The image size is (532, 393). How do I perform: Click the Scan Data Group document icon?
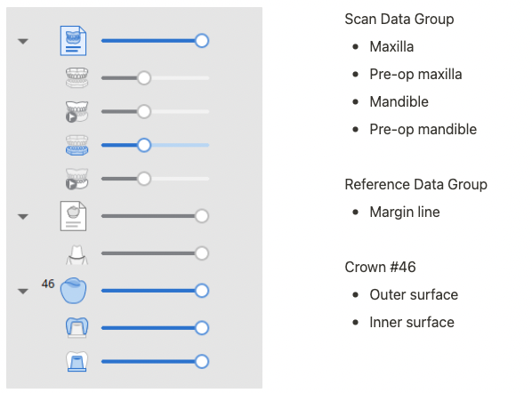click(73, 41)
